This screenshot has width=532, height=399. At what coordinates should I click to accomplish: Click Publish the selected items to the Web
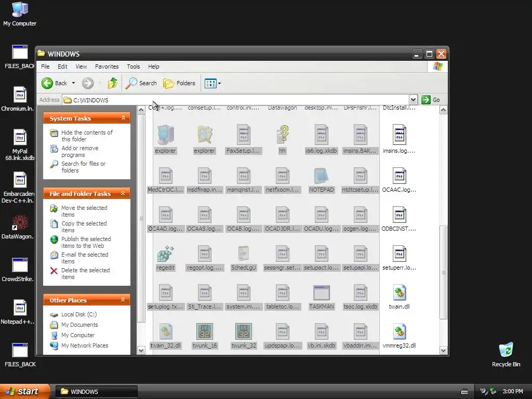86,242
